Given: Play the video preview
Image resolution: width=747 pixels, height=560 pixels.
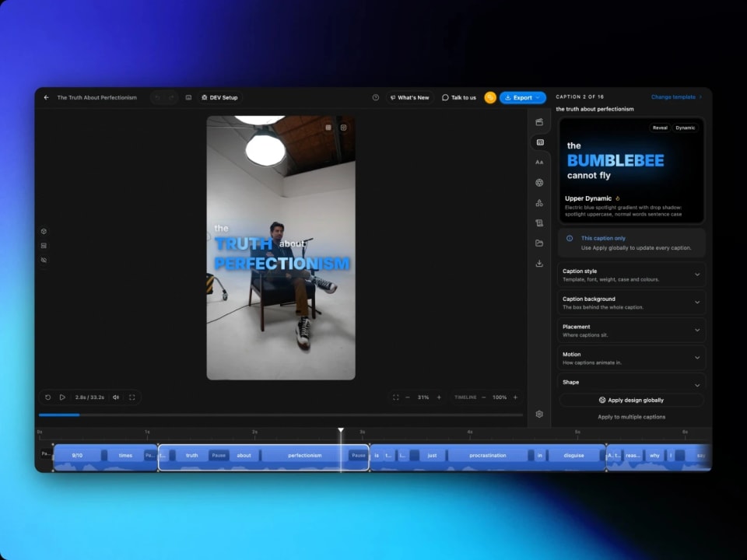Looking at the screenshot, I should [62, 397].
